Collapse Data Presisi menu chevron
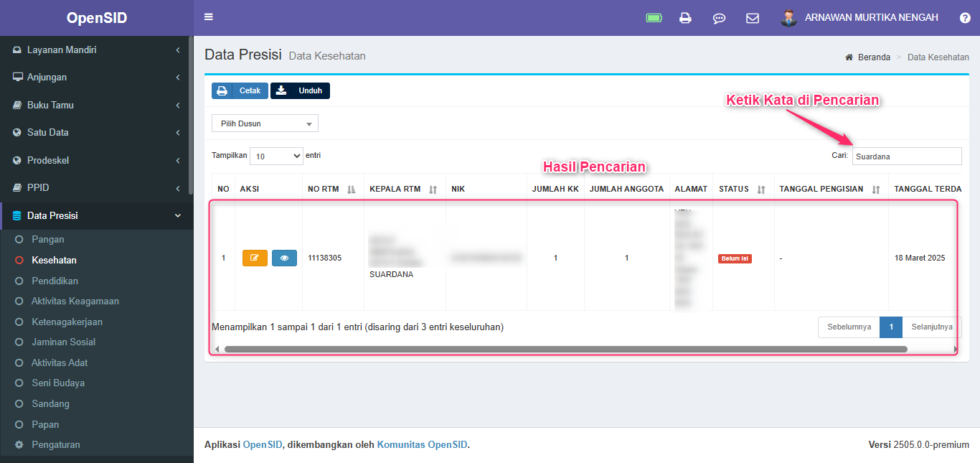Image resolution: width=980 pixels, height=463 pixels. pos(178,215)
